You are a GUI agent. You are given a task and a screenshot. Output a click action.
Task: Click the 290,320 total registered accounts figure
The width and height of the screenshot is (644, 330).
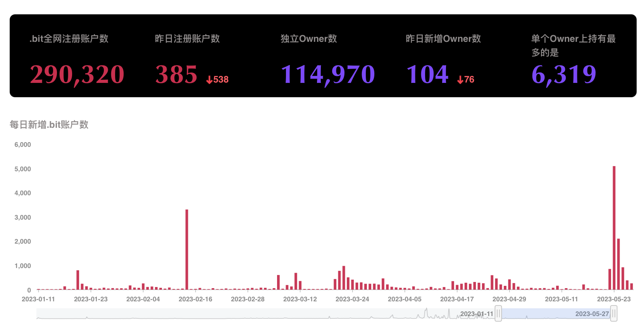(77, 74)
